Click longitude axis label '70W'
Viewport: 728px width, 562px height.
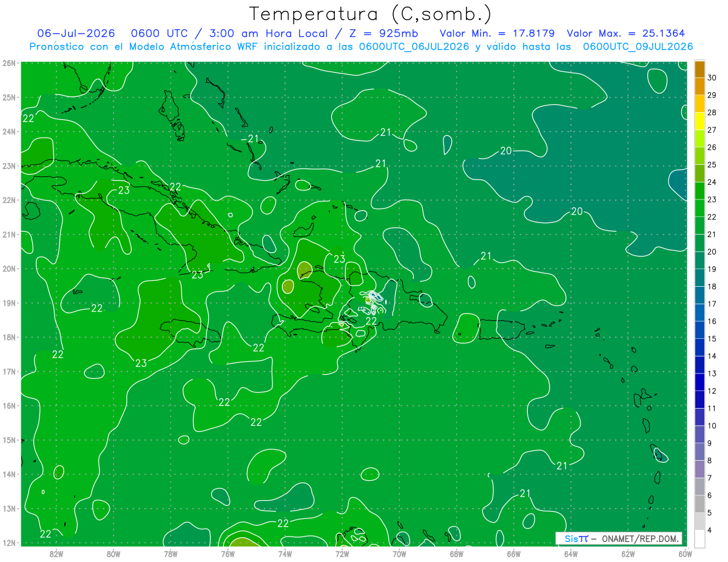click(x=399, y=554)
